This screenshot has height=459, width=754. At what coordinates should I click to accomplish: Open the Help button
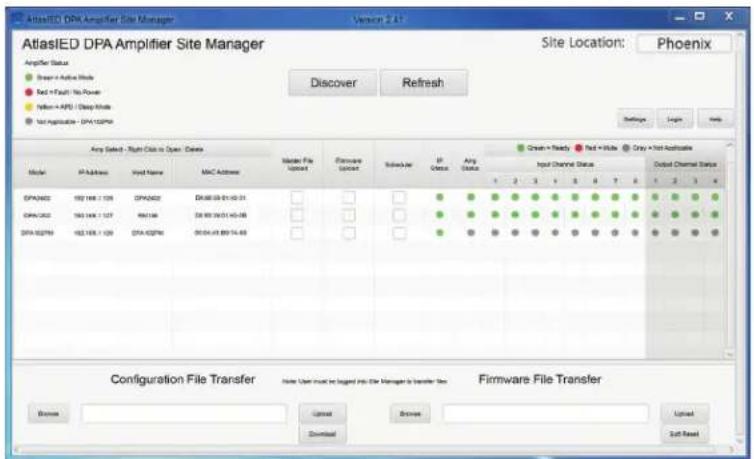pyautogui.click(x=715, y=119)
